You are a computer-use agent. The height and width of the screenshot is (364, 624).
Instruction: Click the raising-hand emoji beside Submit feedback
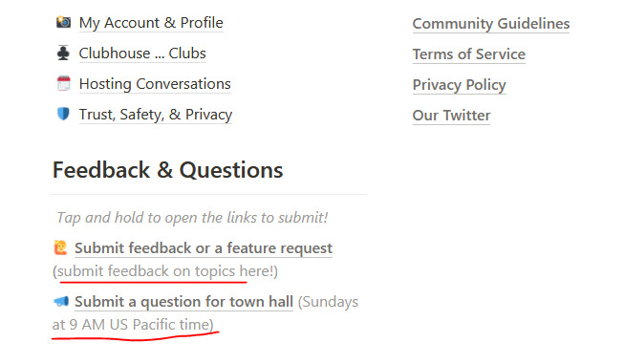coord(60,247)
